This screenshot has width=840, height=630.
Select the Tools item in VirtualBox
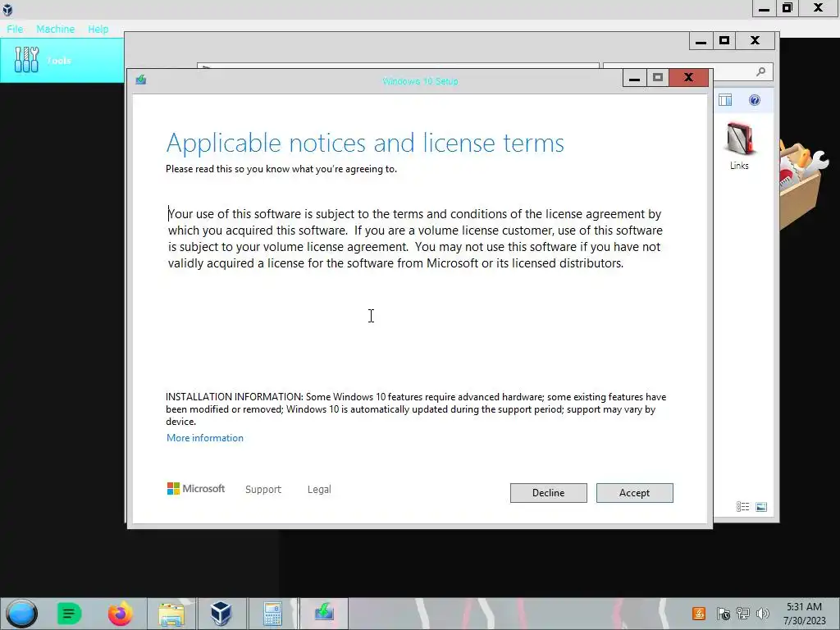click(62, 60)
